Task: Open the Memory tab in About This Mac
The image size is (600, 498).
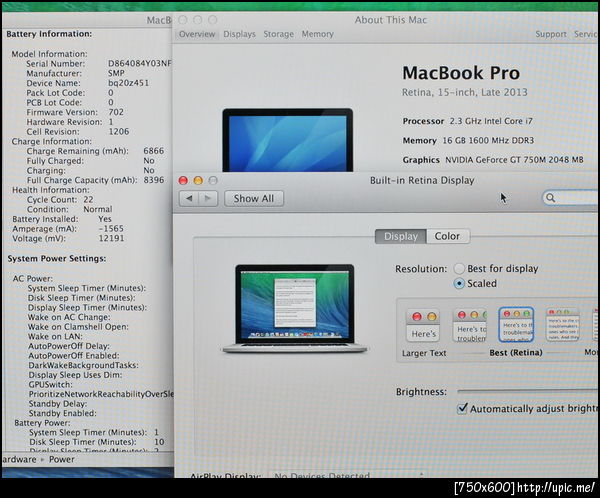Action: 318,34
